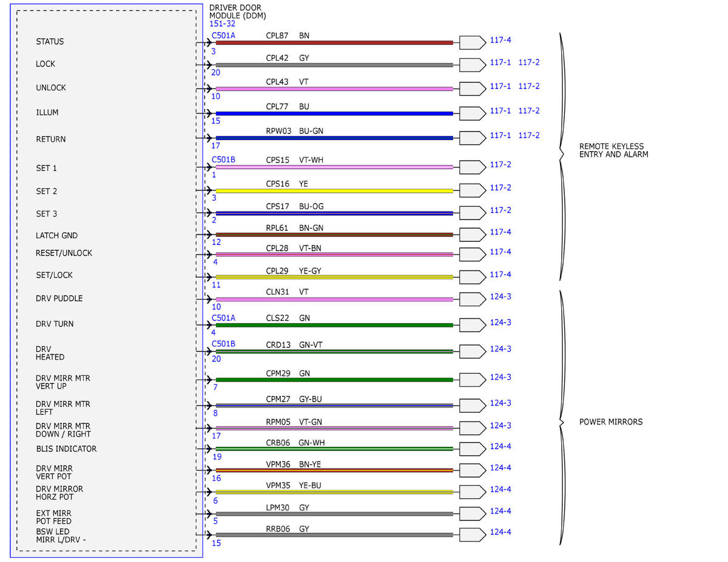Open the 117-2 reference for CPS16 wire
This screenshot has height=562, width=728.
(500, 188)
